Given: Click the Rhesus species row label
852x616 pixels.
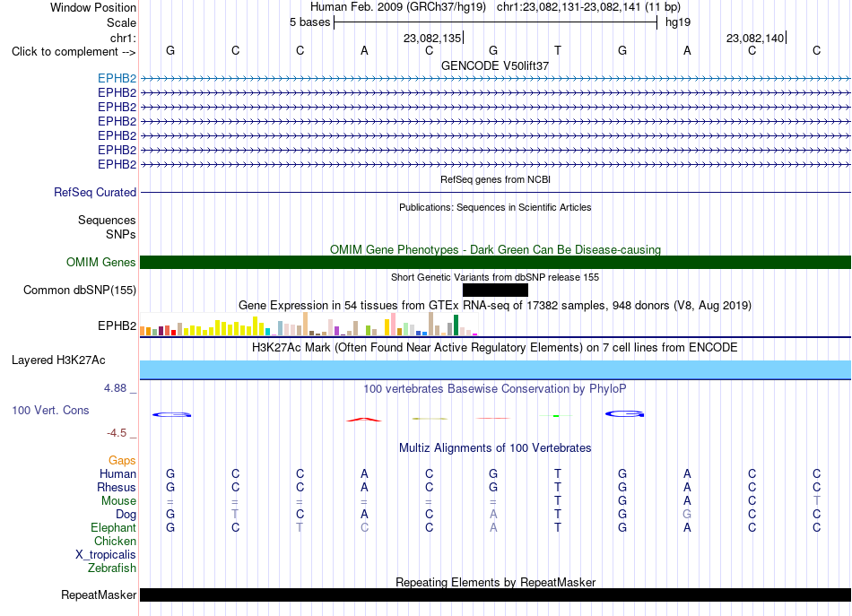Looking at the screenshot, I should pyautogui.click(x=117, y=487).
